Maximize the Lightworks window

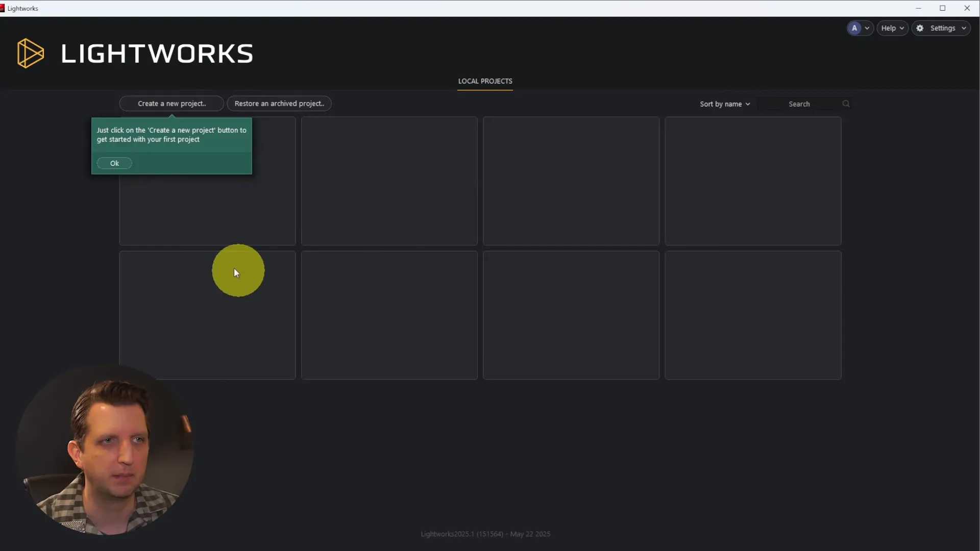point(942,8)
